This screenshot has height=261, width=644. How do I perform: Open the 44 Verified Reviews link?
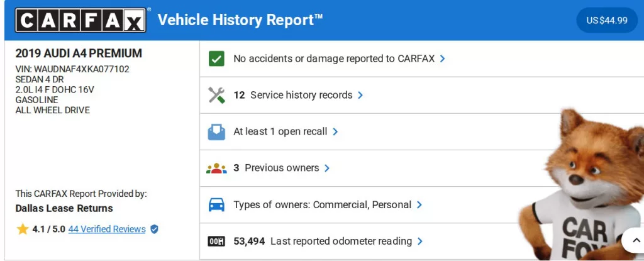(x=107, y=229)
